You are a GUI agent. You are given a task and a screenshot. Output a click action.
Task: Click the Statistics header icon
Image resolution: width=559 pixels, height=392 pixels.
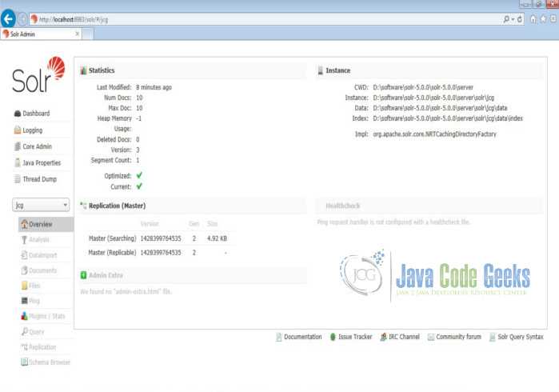(84, 70)
